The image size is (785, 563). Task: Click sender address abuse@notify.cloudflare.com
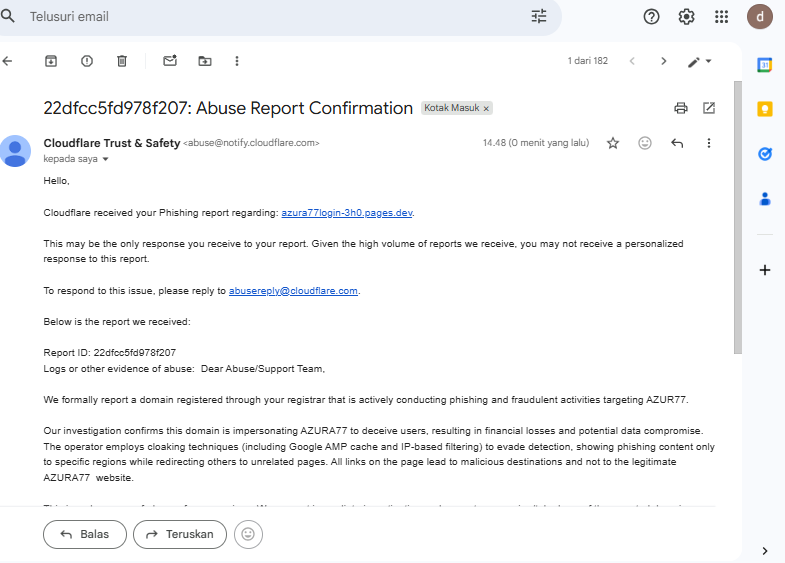point(251,143)
